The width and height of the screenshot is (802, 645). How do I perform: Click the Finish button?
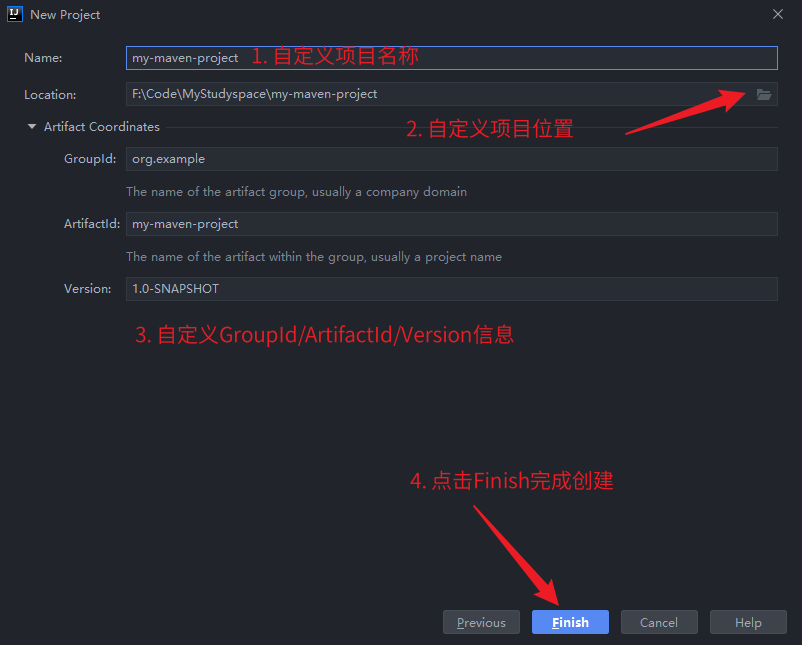click(x=570, y=622)
